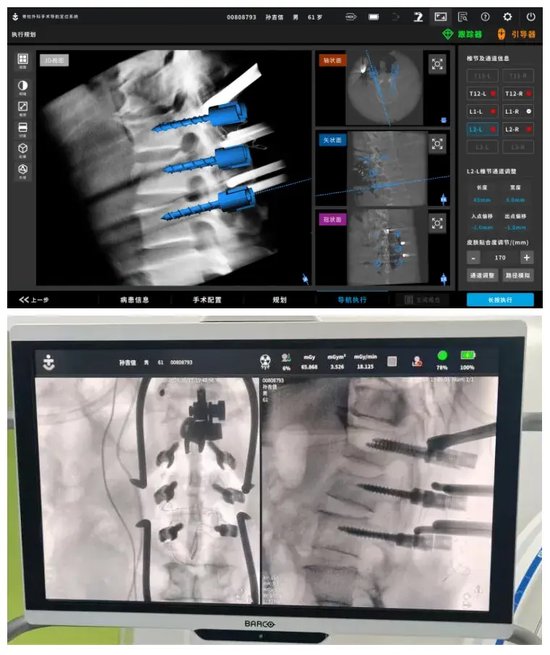The height and width of the screenshot is (655, 550).
Task: Click the power button in top bar
Action: point(530,17)
